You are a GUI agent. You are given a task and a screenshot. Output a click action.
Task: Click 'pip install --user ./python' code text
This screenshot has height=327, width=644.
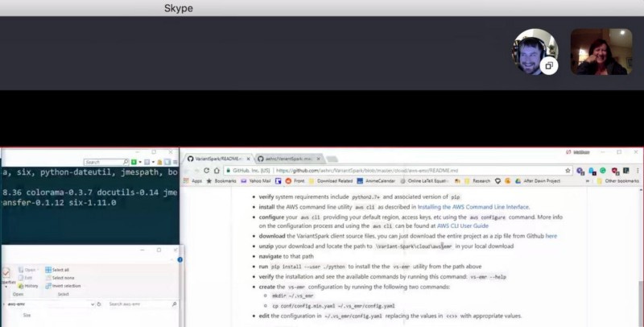(x=308, y=267)
